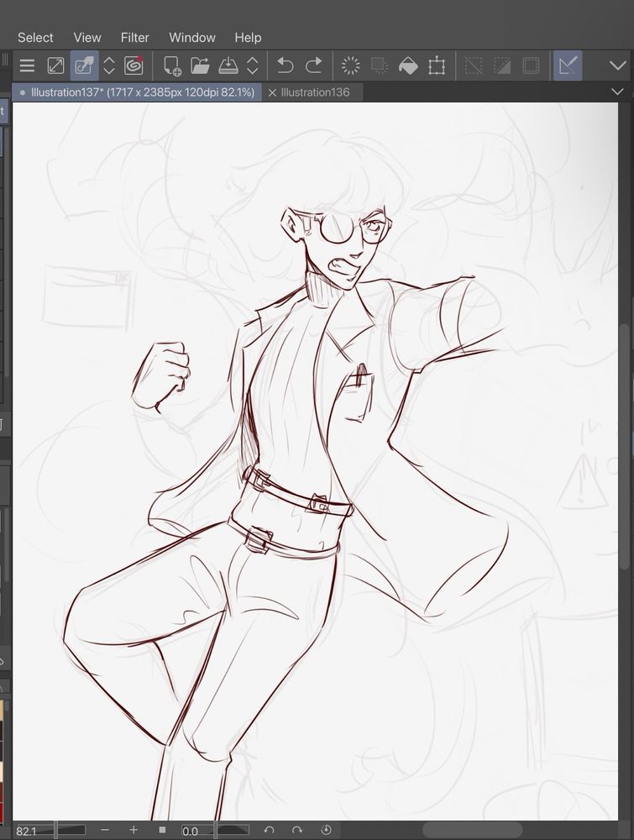Undo the last stroke
The image size is (634, 840).
(x=285, y=66)
